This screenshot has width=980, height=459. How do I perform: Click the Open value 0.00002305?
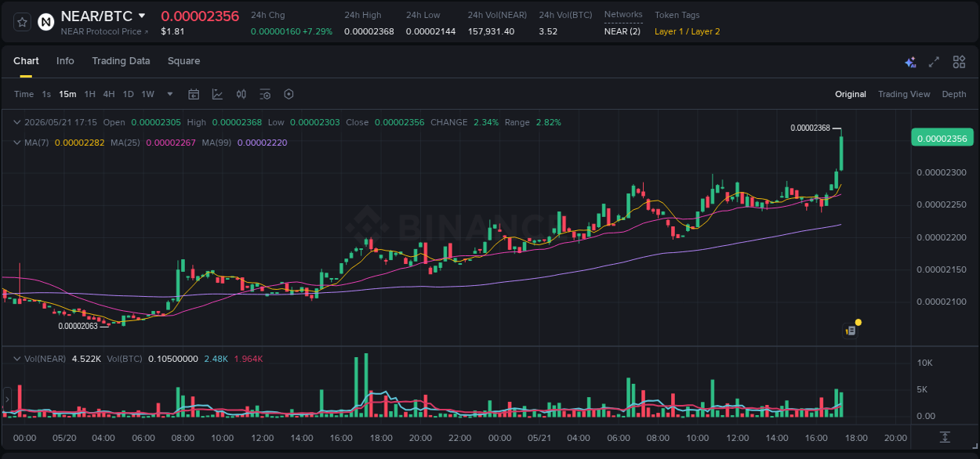click(x=156, y=122)
